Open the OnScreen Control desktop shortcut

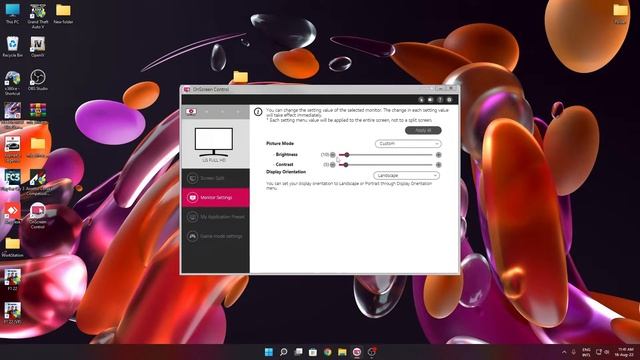38,215
